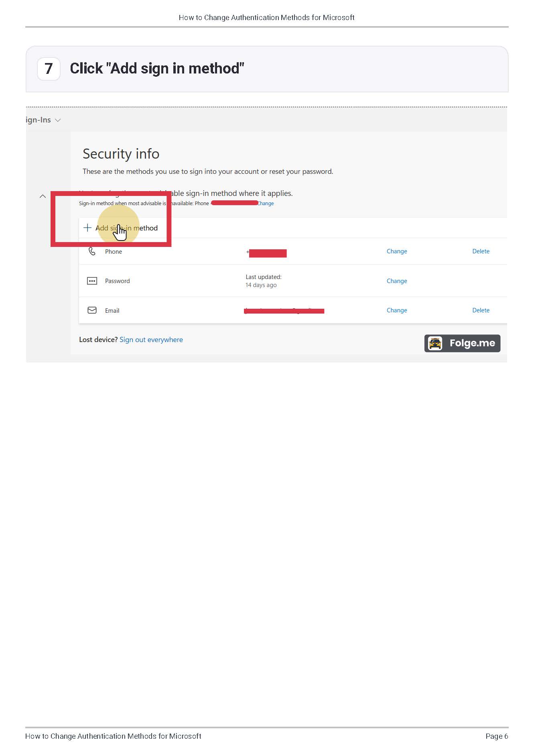Open the Sign-Ins dropdown chevron
Viewport: 534px width, 756px height.
point(58,120)
